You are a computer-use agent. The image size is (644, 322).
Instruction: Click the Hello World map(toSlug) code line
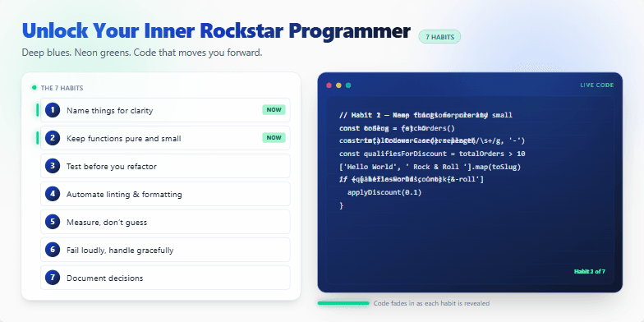[x=430, y=168]
